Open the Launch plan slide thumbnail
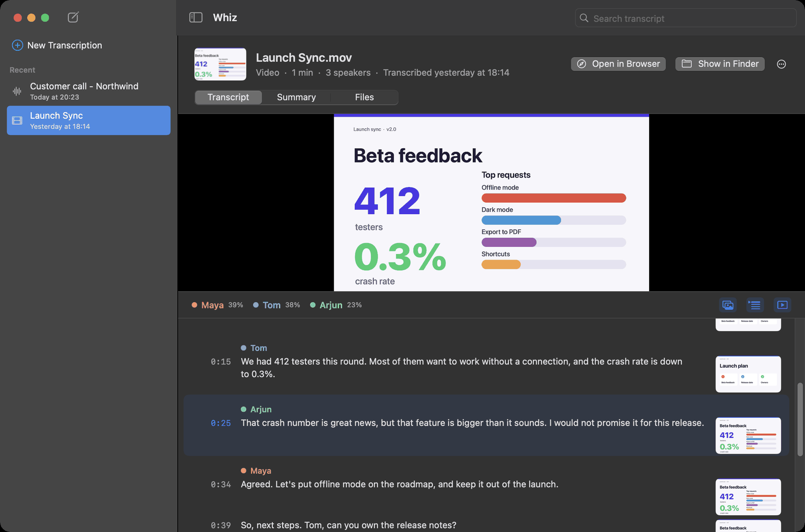The width and height of the screenshot is (805, 532). 748,374
